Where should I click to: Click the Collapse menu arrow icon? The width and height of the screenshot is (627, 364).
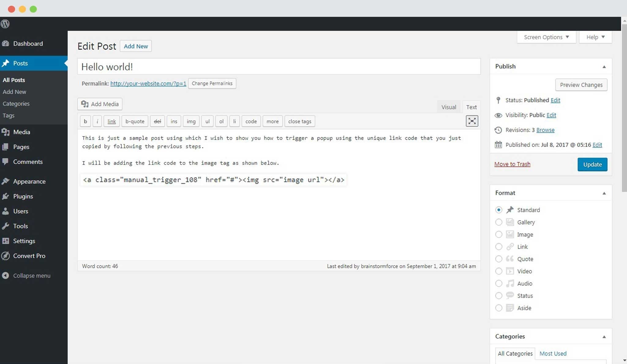6,276
